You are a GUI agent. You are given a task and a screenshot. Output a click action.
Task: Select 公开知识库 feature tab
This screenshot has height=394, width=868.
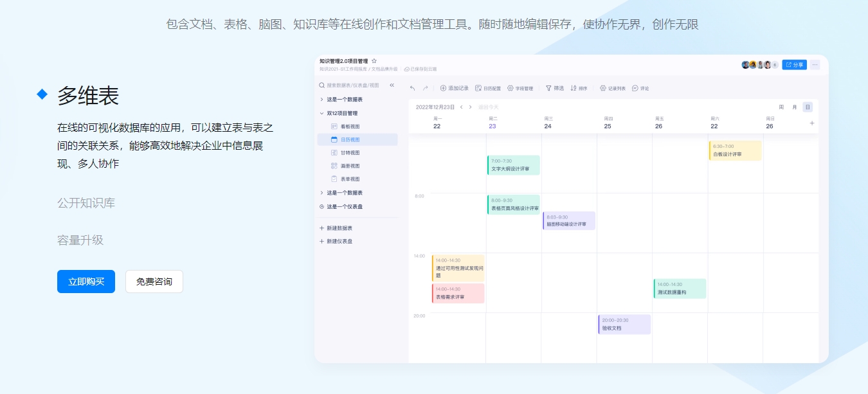86,203
